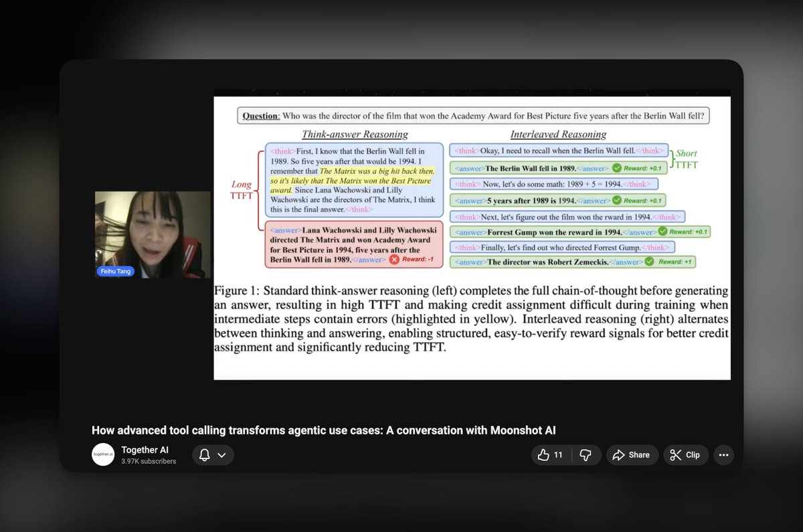Expand the notification preferences chevron
This screenshot has height=532, width=803.
pyautogui.click(x=222, y=455)
